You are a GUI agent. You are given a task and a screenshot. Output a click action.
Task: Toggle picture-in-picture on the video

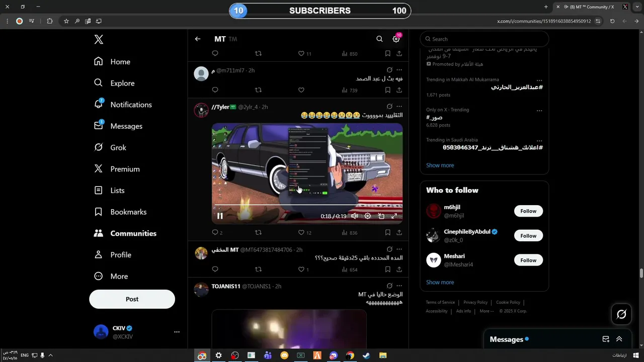point(381,216)
